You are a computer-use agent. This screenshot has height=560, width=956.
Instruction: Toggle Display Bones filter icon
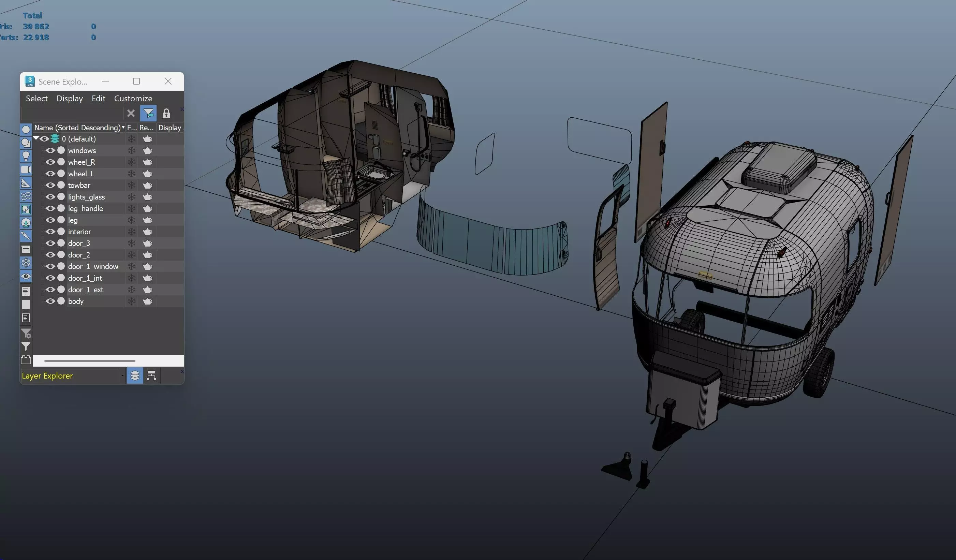coord(26,236)
